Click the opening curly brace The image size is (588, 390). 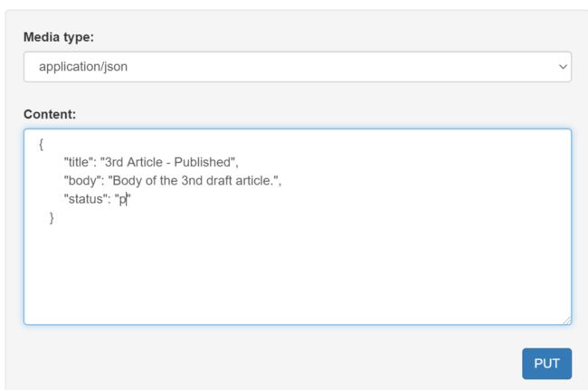coord(42,144)
